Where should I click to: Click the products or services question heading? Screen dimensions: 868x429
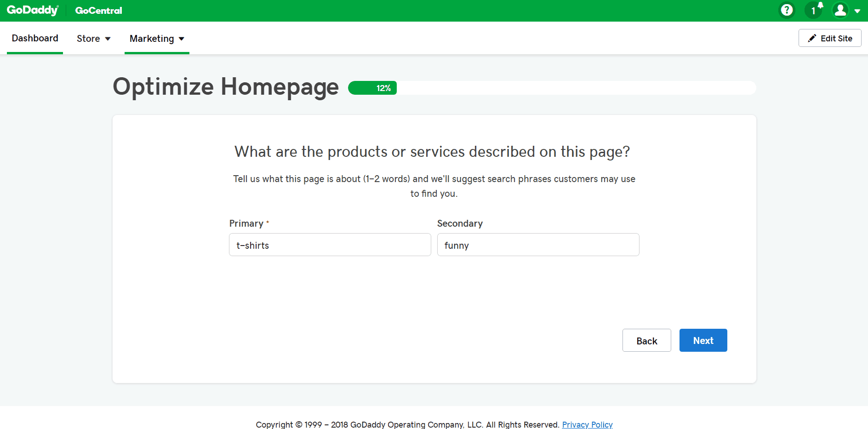[x=432, y=152]
